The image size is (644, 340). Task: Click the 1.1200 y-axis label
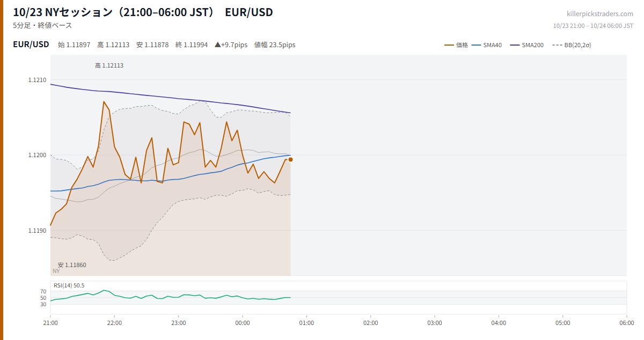[x=38, y=155]
